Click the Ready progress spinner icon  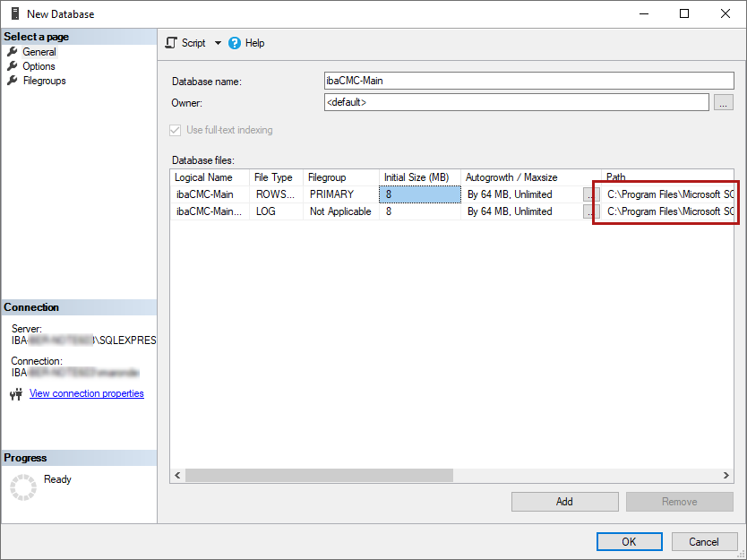click(23, 487)
